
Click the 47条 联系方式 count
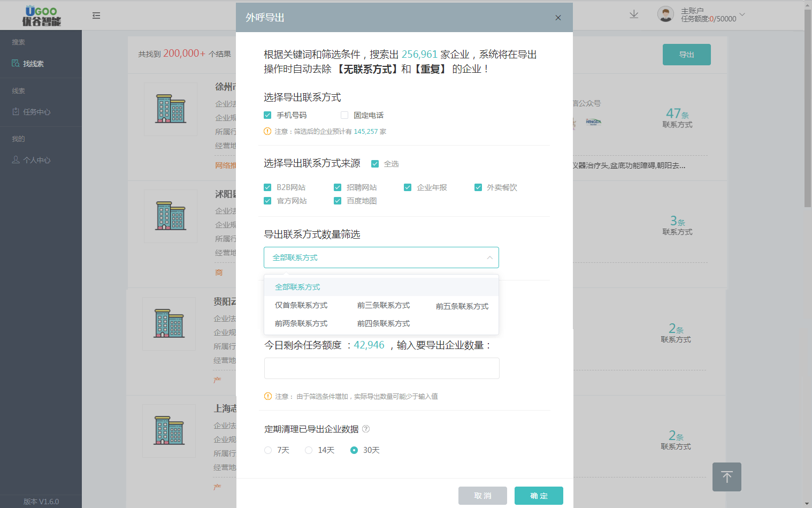677,118
